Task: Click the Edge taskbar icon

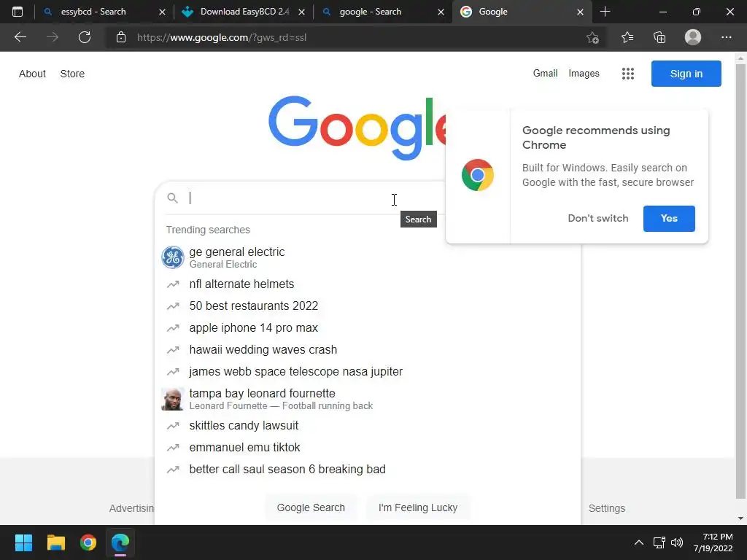Action: pyautogui.click(x=120, y=542)
